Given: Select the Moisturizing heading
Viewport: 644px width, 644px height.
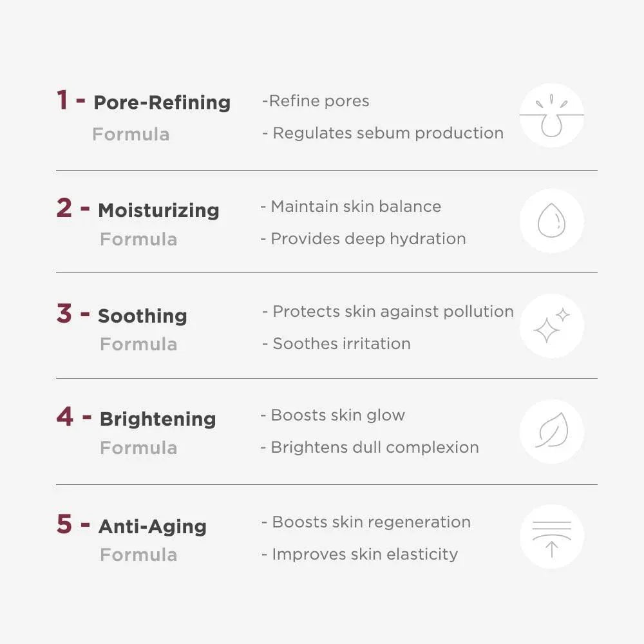Looking at the screenshot, I should 158,211.
